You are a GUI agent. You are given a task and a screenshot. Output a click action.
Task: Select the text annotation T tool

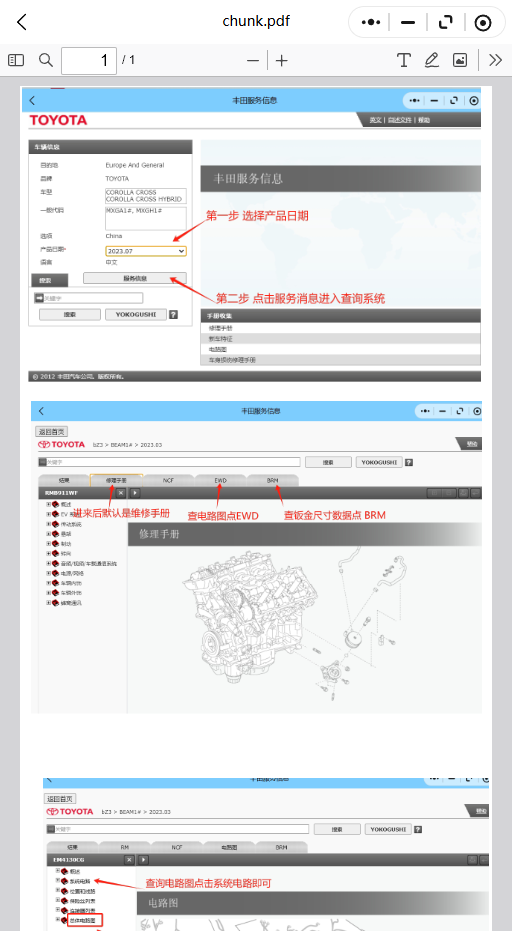tap(404, 60)
